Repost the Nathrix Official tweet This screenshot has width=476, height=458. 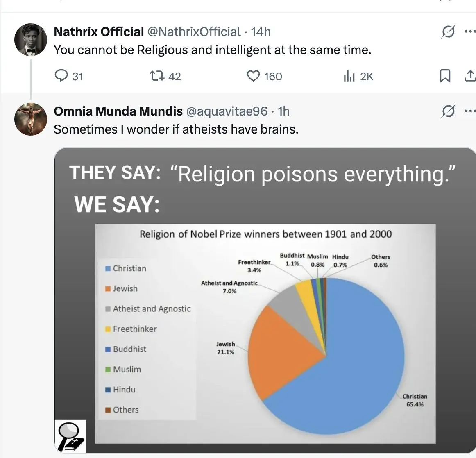(156, 76)
